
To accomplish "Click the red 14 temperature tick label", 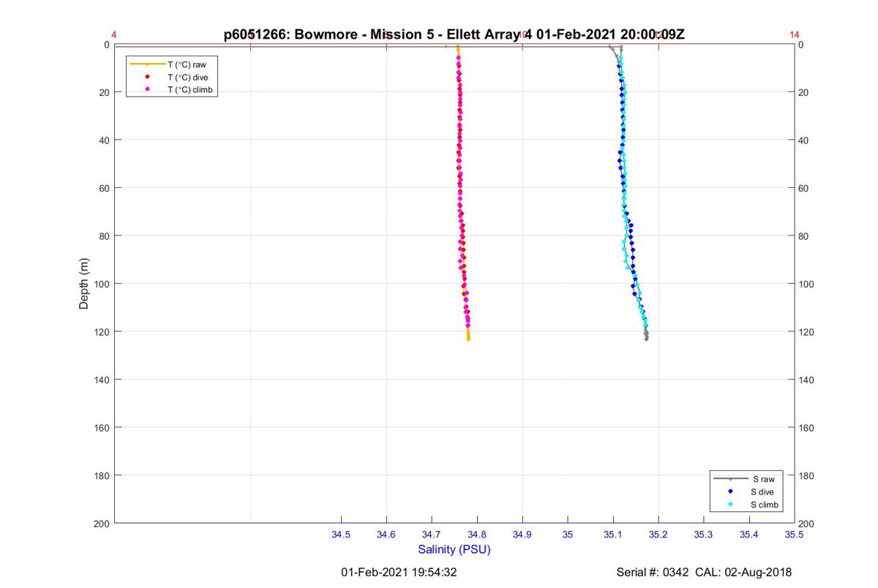I will 795,34.
